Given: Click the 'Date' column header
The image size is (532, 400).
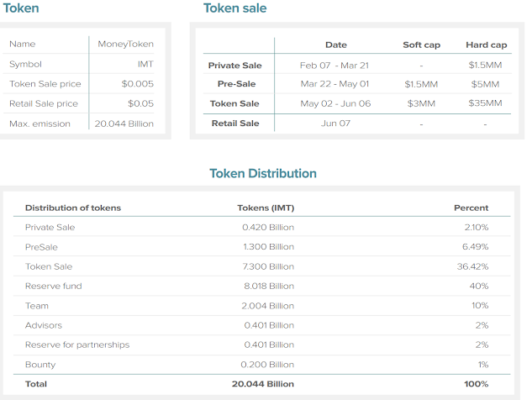Looking at the screenshot, I should [x=336, y=45].
